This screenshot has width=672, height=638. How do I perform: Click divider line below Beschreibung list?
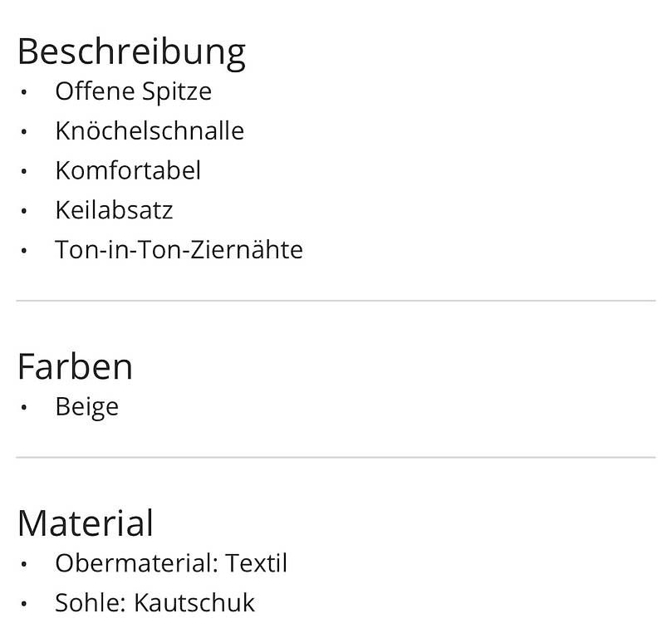(336, 301)
